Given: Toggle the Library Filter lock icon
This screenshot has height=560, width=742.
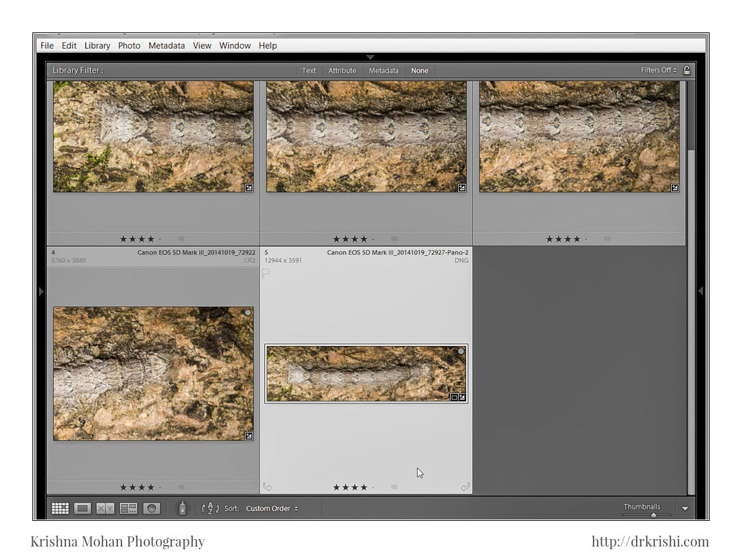Looking at the screenshot, I should 687,70.
